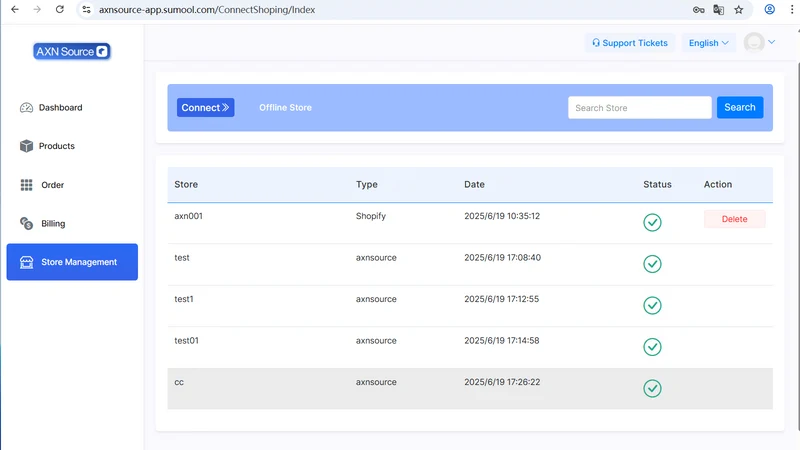This screenshot has height=450, width=800.
Task: Reload the page with the refresh icon
Action: pyautogui.click(x=60, y=10)
